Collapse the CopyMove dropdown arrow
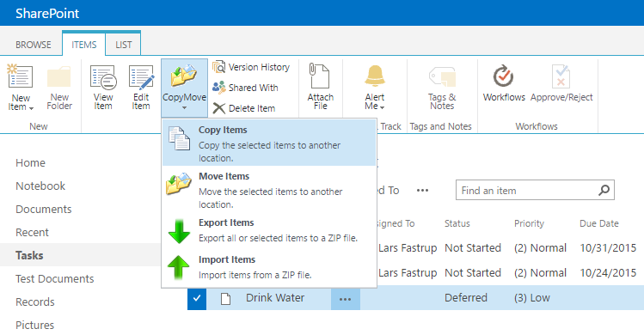644x335 pixels. [x=184, y=108]
